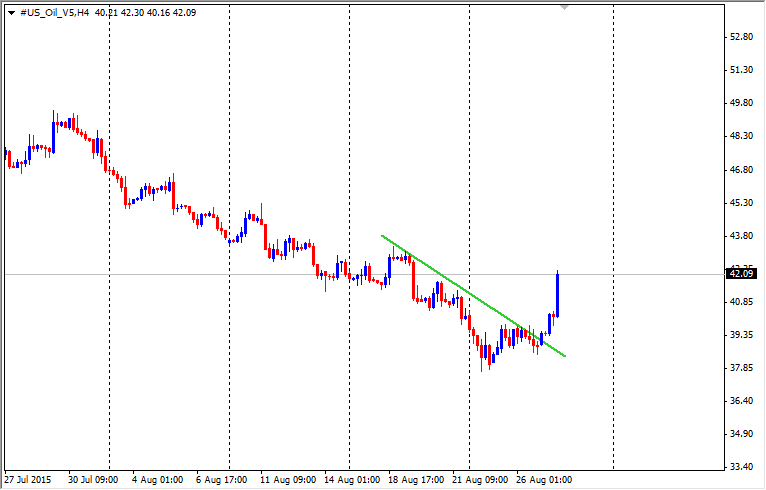Click the 30 Jul 09:00 time label
This screenshot has width=766, height=490.
pyautogui.click(x=93, y=480)
